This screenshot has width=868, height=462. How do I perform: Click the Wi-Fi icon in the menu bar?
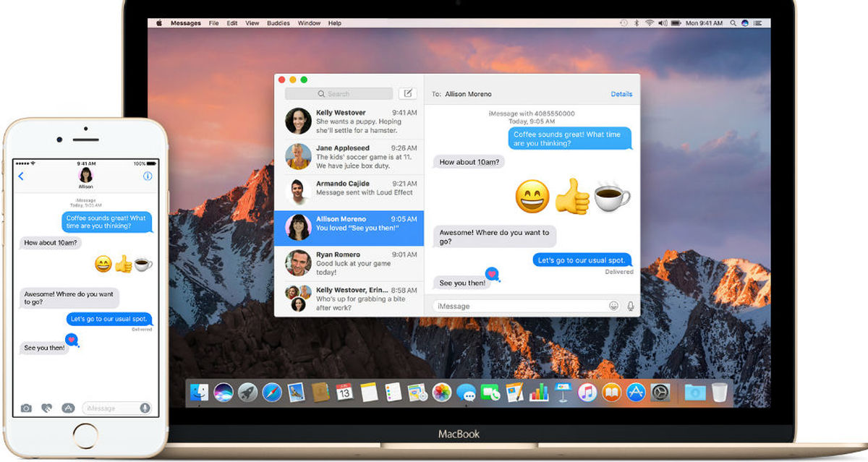tap(649, 23)
